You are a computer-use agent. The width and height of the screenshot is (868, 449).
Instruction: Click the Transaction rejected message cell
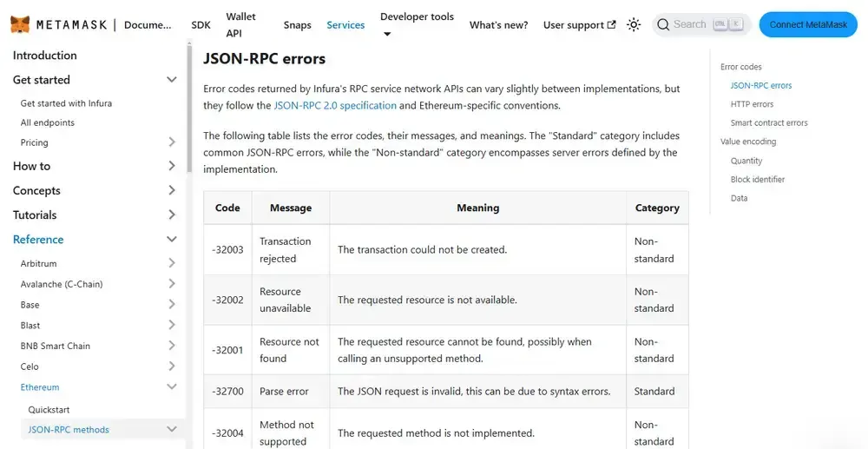click(291, 250)
